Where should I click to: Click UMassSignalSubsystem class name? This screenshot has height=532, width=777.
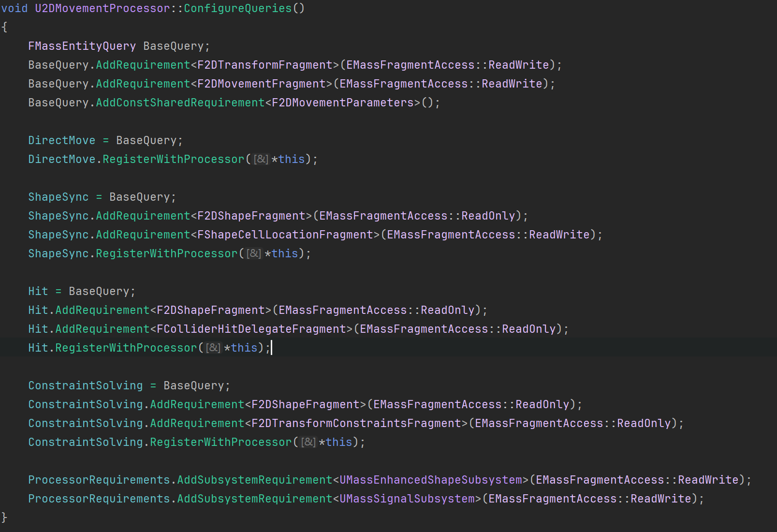(407, 499)
